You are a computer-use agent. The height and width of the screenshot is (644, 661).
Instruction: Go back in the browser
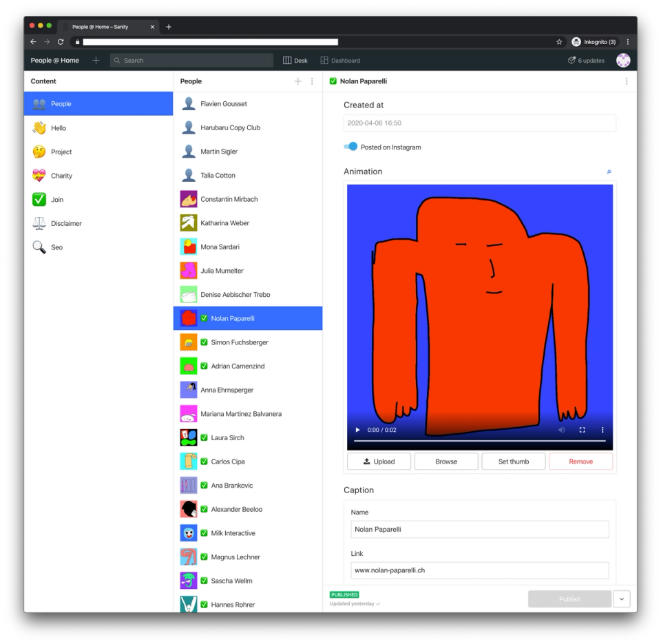coord(33,42)
